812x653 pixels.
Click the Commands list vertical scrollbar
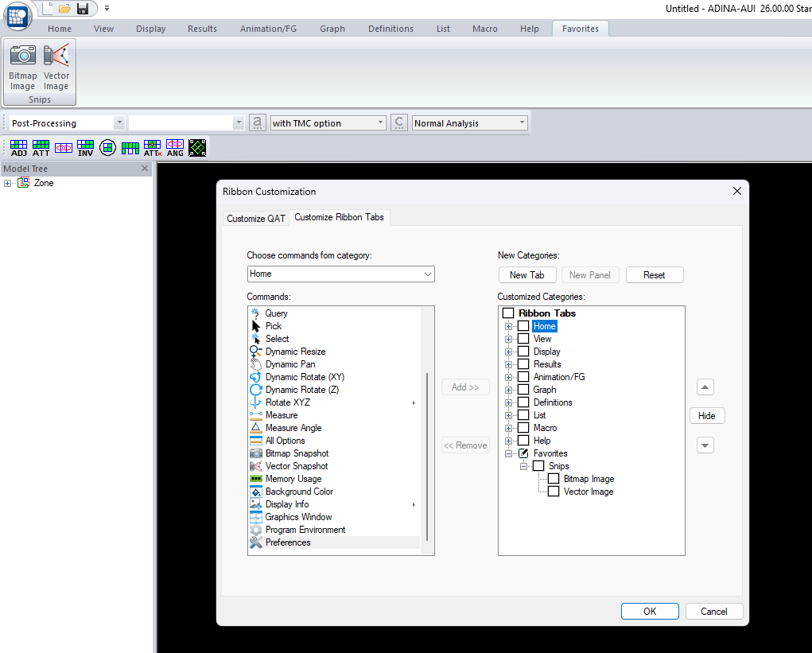(x=427, y=457)
